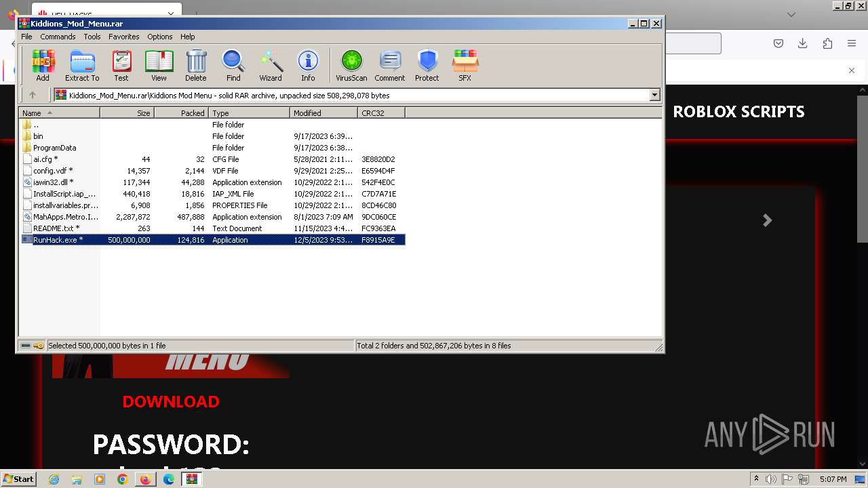868x488 pixels.
Task: Open Chrome from taskbar
Action: point(123,479)
